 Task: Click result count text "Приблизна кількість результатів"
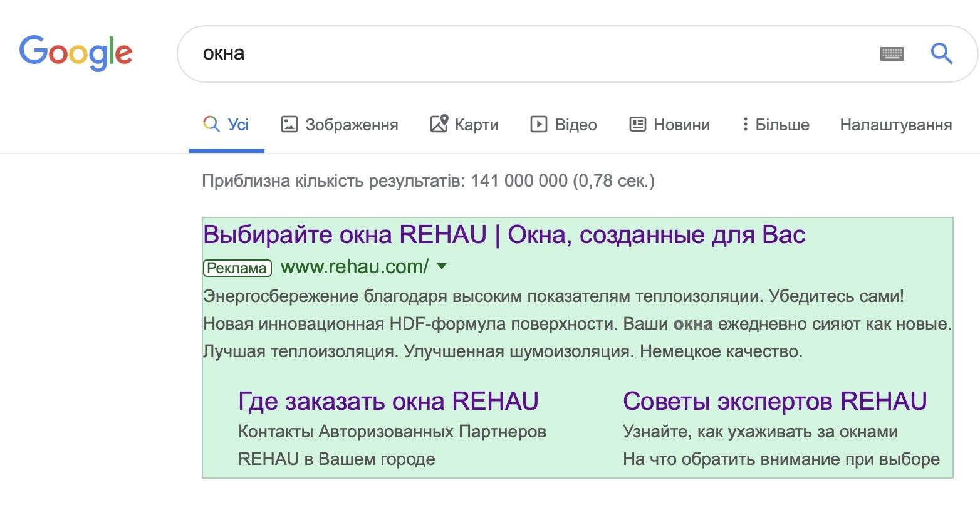pyautogui.click(x=428, y=182)
